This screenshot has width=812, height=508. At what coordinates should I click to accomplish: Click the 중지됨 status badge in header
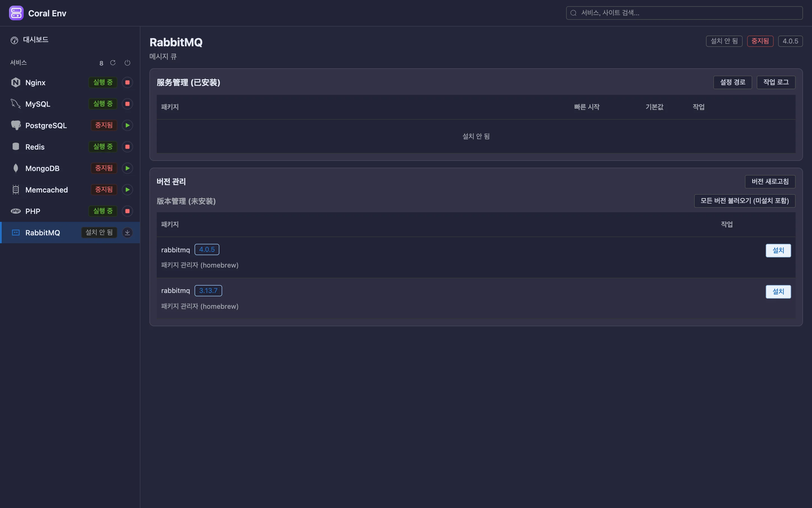point(760,41)
